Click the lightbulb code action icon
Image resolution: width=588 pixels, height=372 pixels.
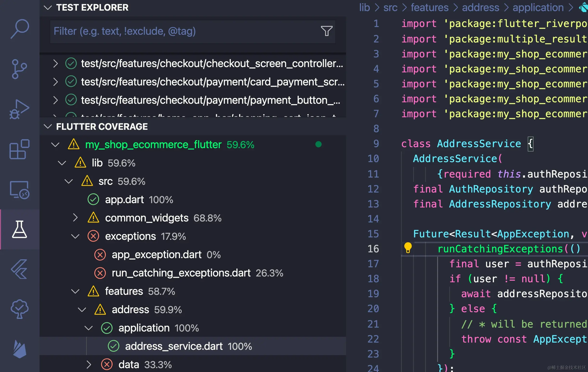click(x=408, y=248)
